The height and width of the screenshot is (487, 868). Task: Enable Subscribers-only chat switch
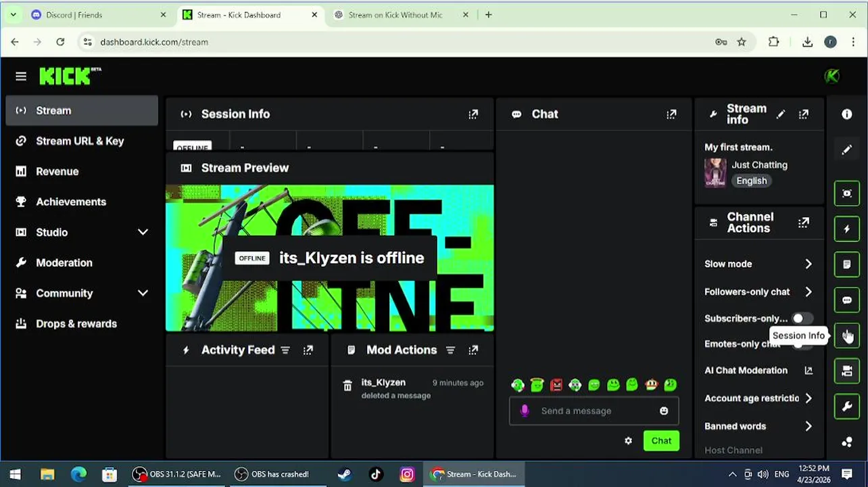[x=802, y=318]
